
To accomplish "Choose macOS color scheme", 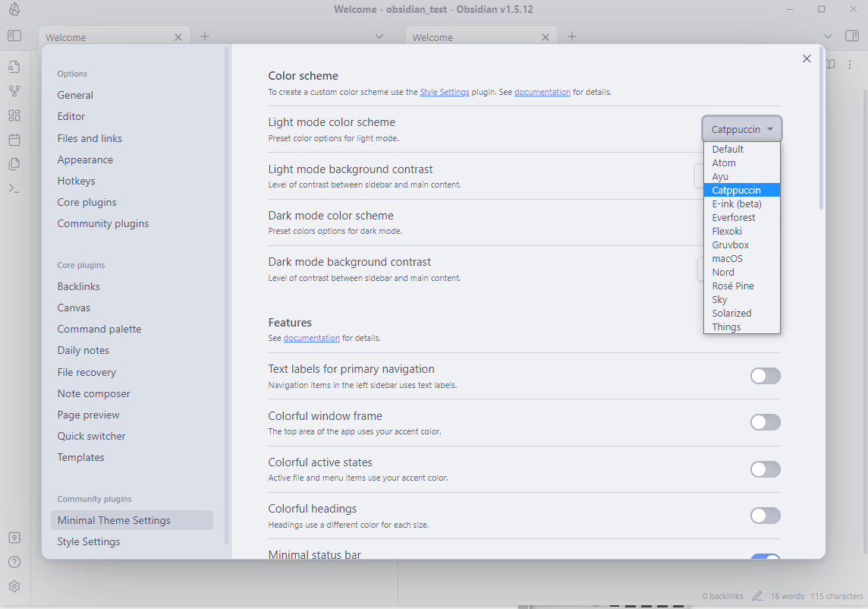I will pyautogui.click(x=742, y=258).
